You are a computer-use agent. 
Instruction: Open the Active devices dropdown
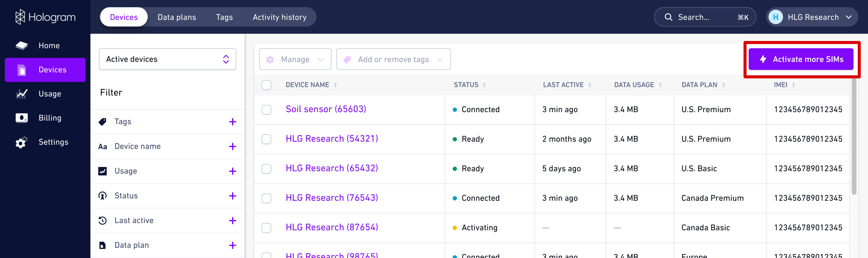167,59
